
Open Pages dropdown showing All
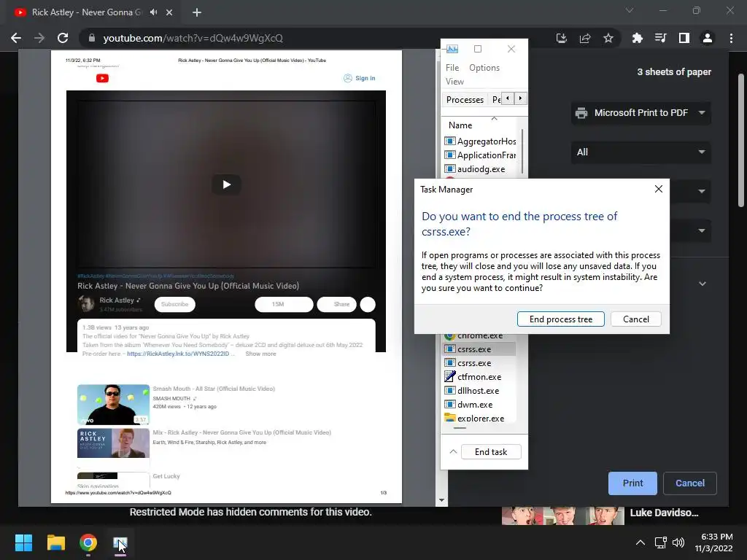coord(640,152)
